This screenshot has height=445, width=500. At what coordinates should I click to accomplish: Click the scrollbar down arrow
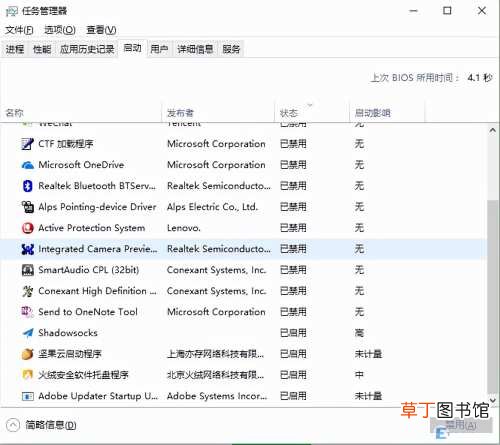[x=493, y=400]
